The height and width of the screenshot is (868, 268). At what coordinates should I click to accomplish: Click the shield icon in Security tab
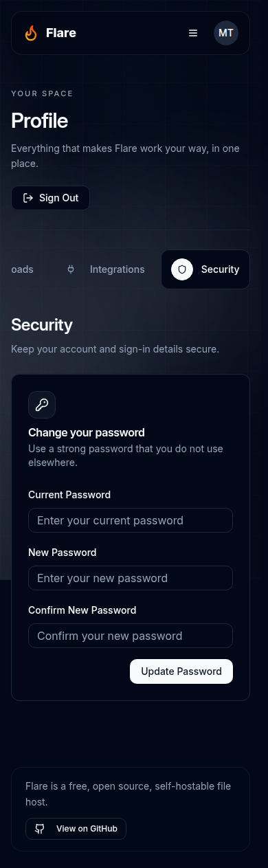point(182,269)
